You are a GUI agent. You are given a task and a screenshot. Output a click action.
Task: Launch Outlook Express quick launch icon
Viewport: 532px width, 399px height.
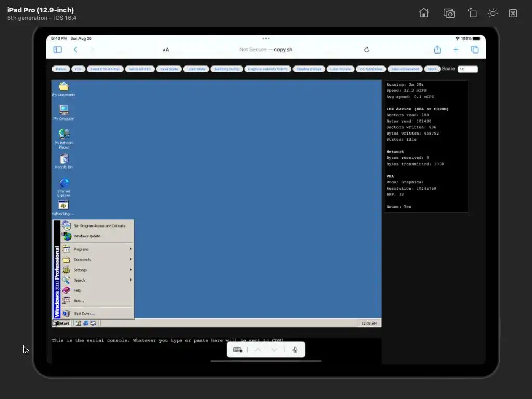pyautogui.click(x=93, y=323)
